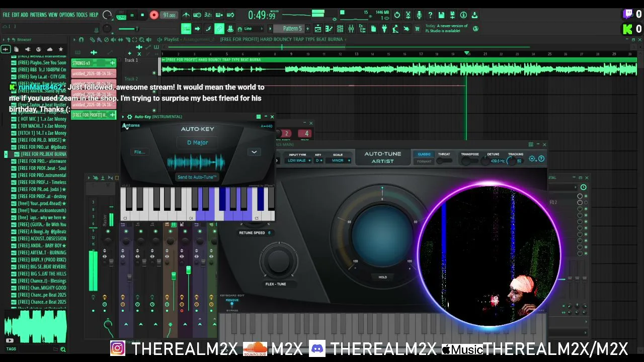Toggle overdub icon next to 3-2-1 countdown
This screenshot has width=644, height=362.
point(219,15)
